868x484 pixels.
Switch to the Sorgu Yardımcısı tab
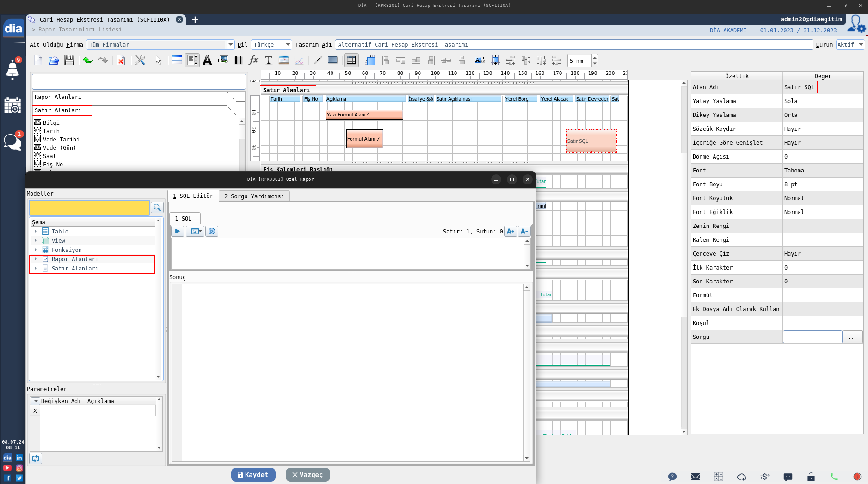254,196
